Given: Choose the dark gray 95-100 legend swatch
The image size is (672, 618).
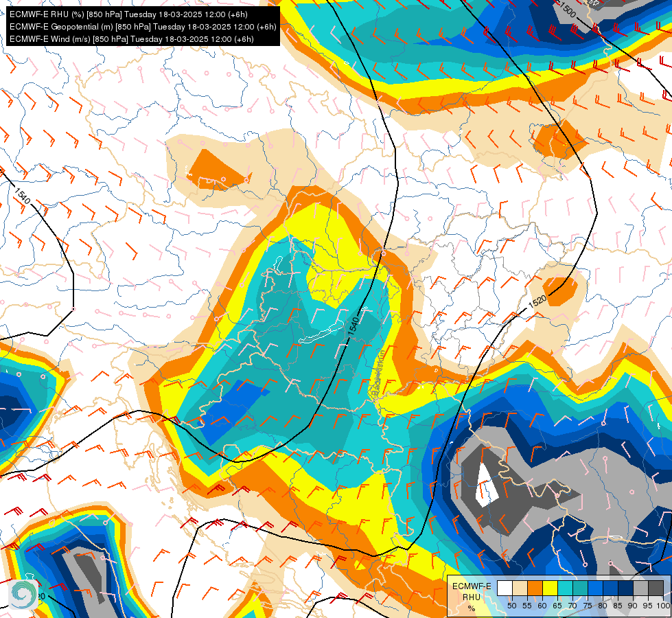Looking at the screenshot, I should (x=656, y=588).
